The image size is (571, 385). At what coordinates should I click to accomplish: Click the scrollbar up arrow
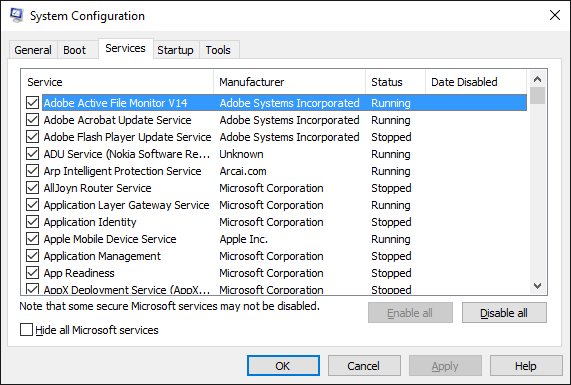click(537, 79)
